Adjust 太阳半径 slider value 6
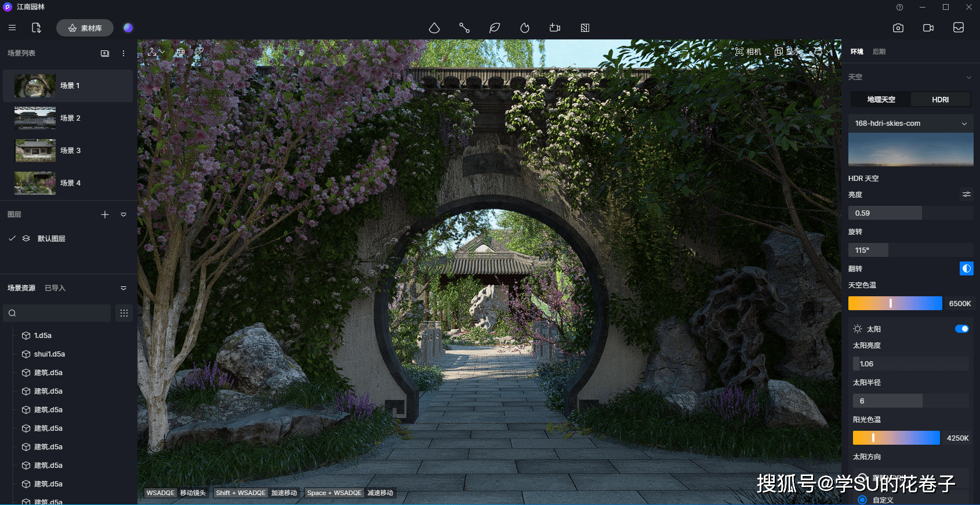The image size is (980, 505). pos(910,401)
